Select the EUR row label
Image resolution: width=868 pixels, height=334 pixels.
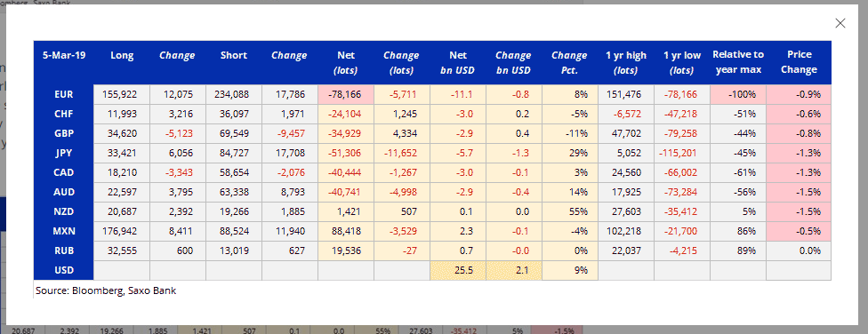point(64,94)
